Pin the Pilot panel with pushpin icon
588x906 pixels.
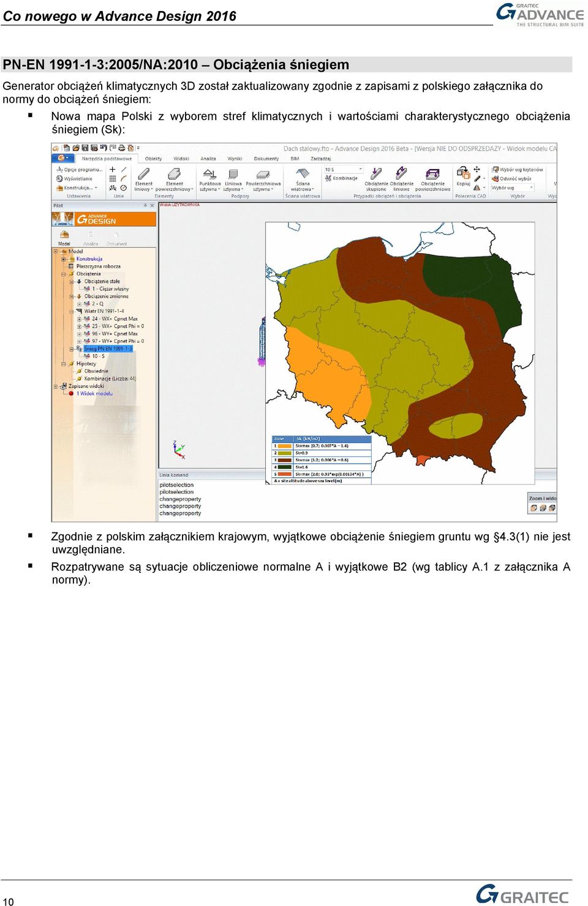(145, 206)
